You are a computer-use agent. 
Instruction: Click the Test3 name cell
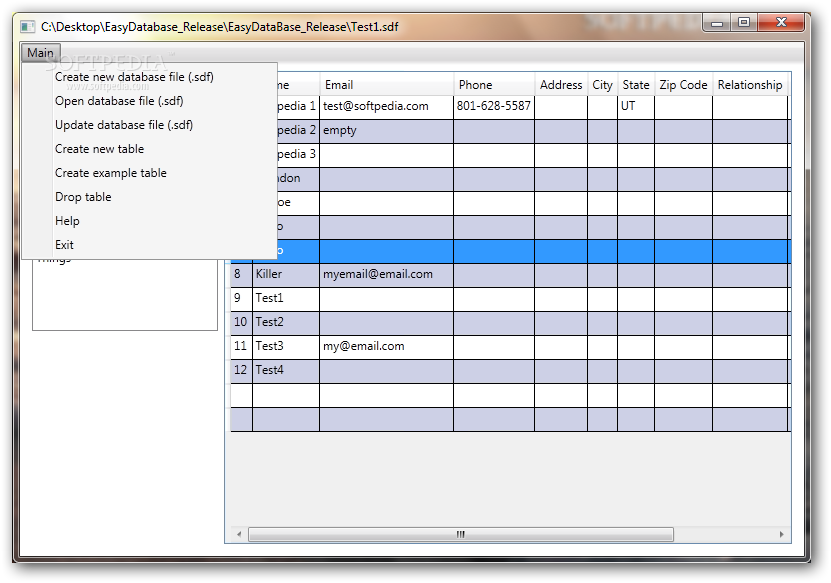click(x=286, y=347)
